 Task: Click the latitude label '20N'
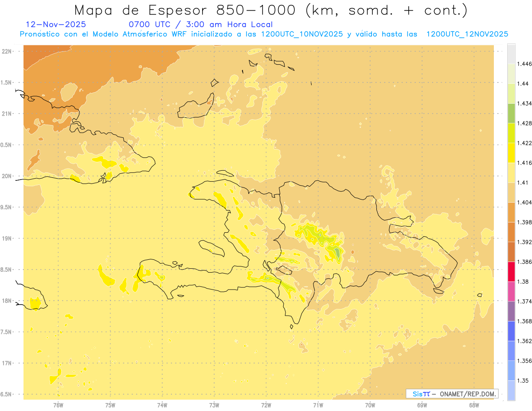coord(7,176)
